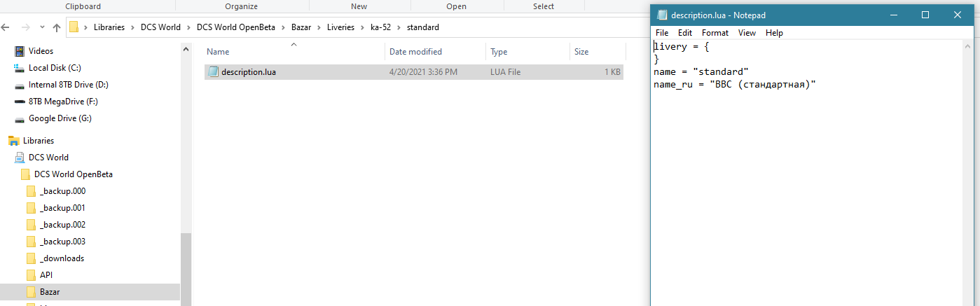Open the _downloads folder in tree
980x306 pixels.
pos(62,258)
